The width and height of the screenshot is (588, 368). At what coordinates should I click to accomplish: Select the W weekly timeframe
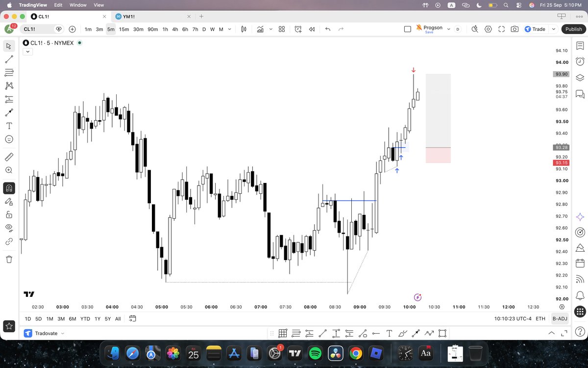212,29
